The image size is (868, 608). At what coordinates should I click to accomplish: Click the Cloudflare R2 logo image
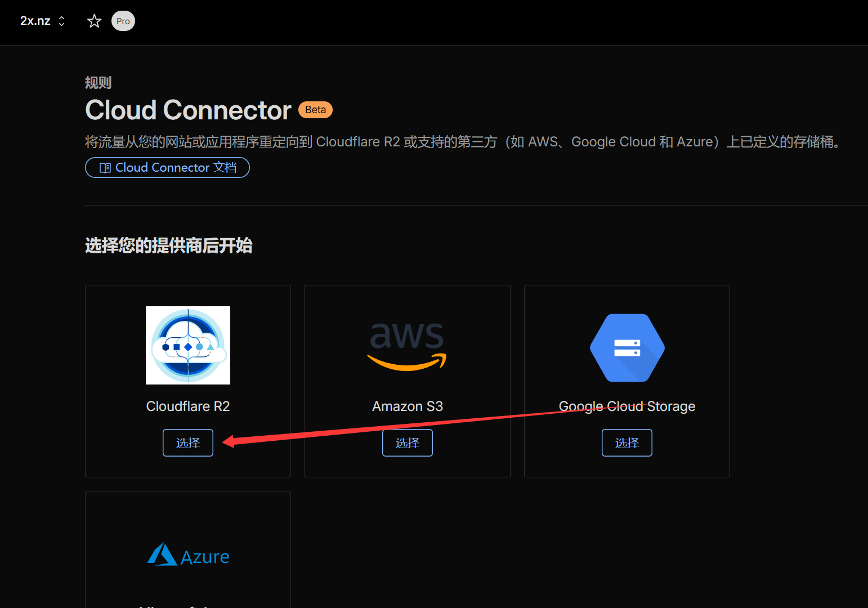pos(188,345)
